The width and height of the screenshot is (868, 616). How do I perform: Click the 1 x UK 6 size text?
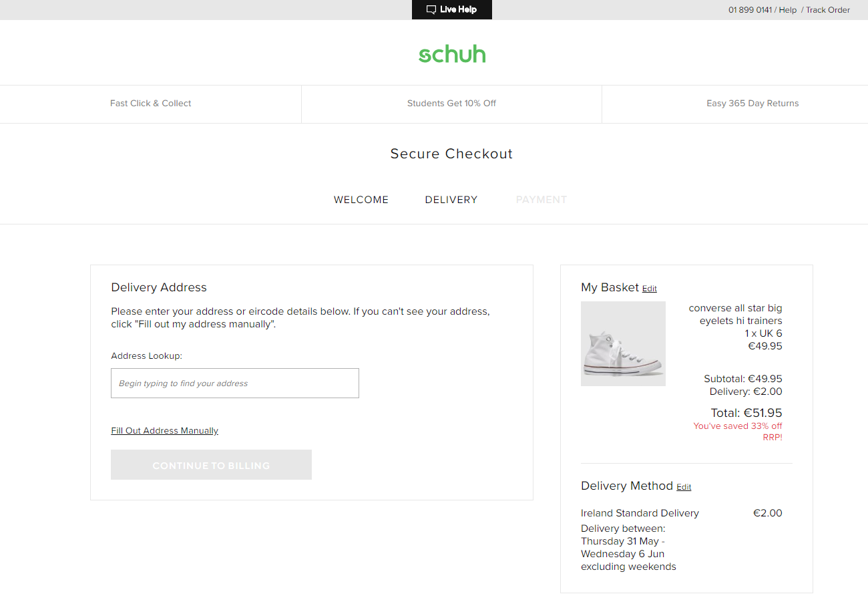point(764,333)
